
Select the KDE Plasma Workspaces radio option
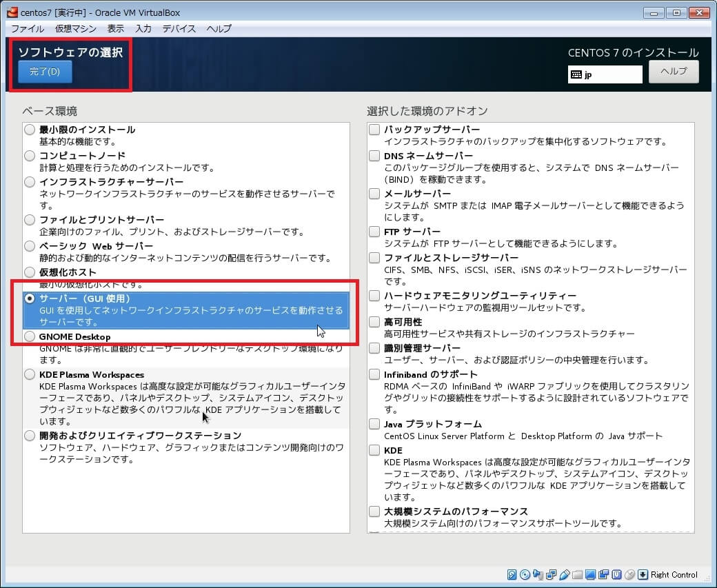pos(30,374)
